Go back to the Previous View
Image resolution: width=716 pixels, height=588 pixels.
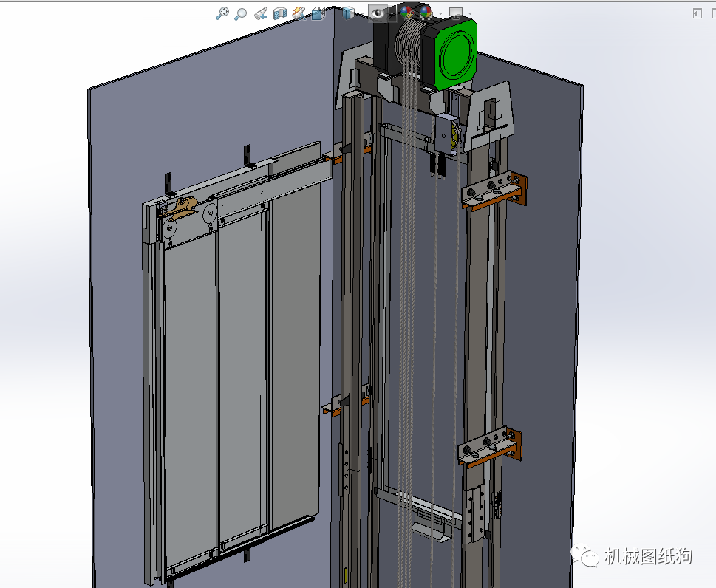point(261,13)
